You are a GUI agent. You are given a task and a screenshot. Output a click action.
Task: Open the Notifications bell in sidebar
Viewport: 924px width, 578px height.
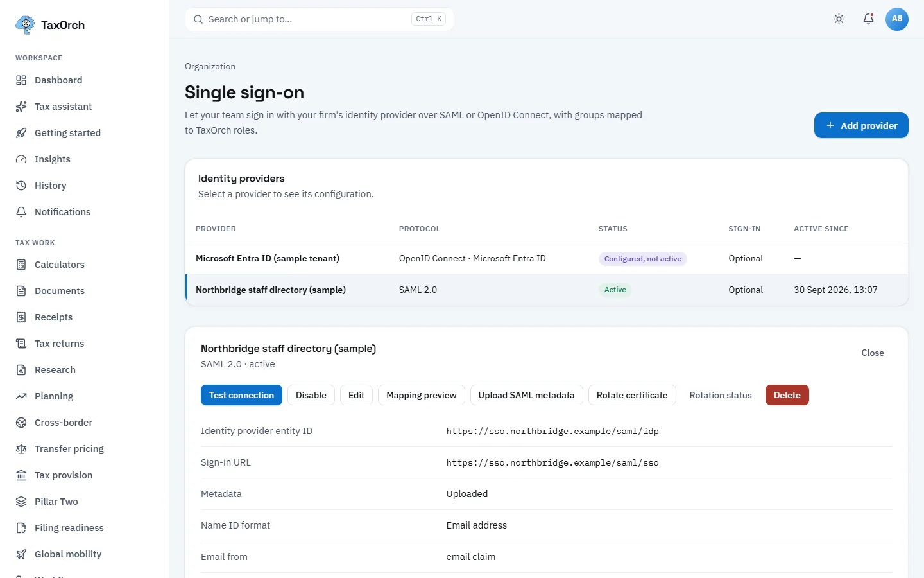click(x=21, y=212)
